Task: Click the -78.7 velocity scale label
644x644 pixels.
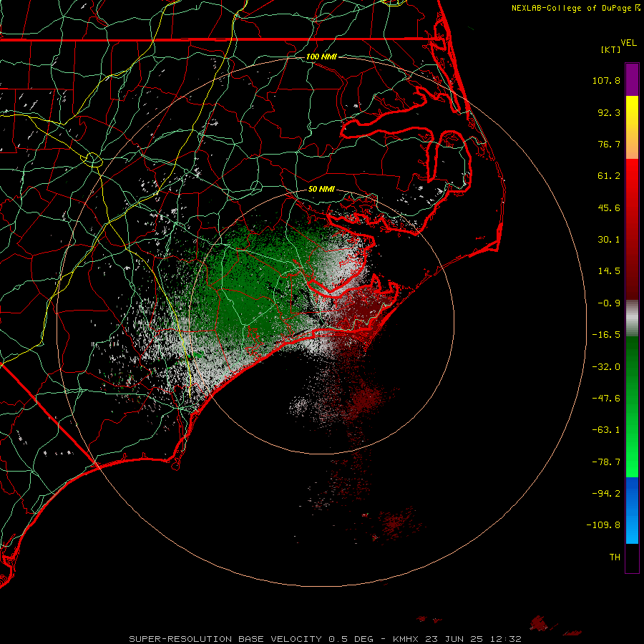Action: (606, 462)
